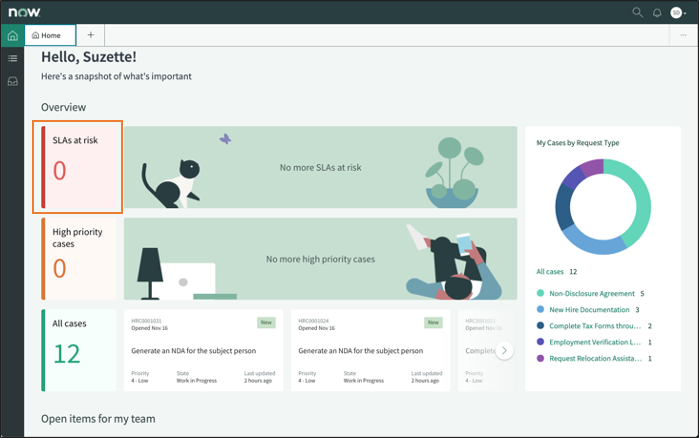
Task: Select the SLAs at risk card
Action: click(78, 167)
